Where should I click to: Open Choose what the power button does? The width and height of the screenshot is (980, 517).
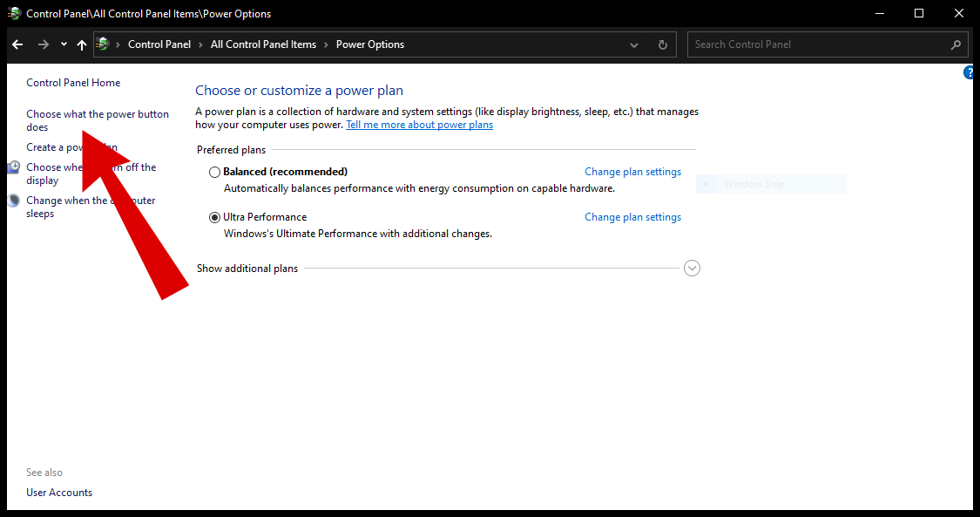tap(97, 115)
